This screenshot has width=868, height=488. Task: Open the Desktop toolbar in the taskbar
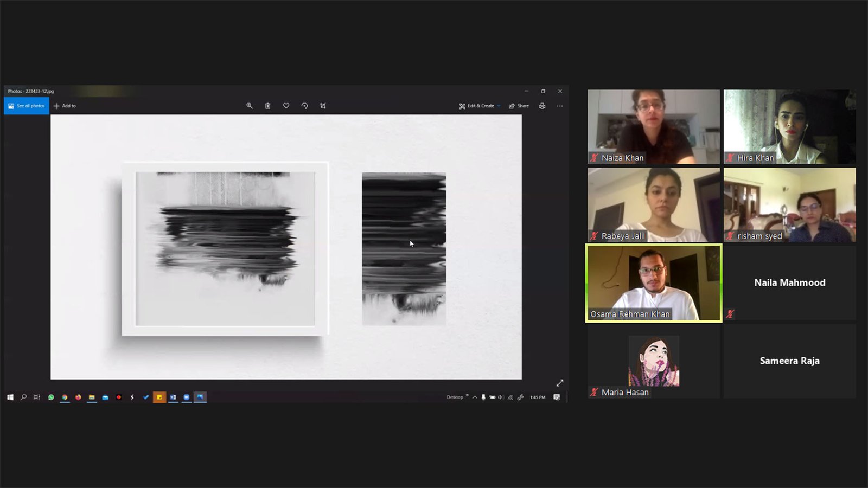tap(455, 397)
